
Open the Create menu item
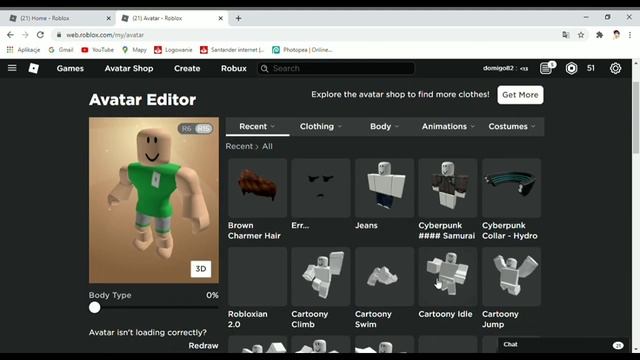[187, 68]
